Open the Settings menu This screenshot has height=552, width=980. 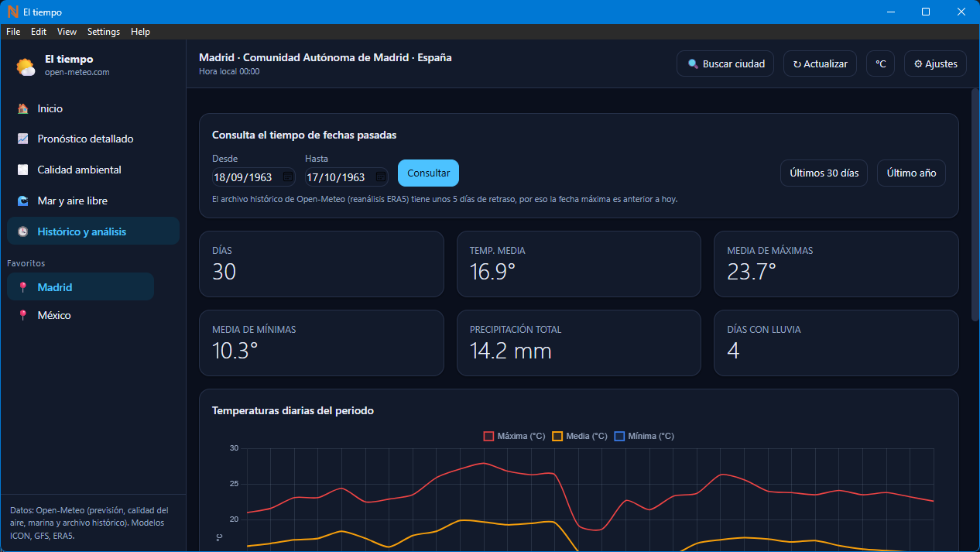pyautogui.click(x=104, y=32)
